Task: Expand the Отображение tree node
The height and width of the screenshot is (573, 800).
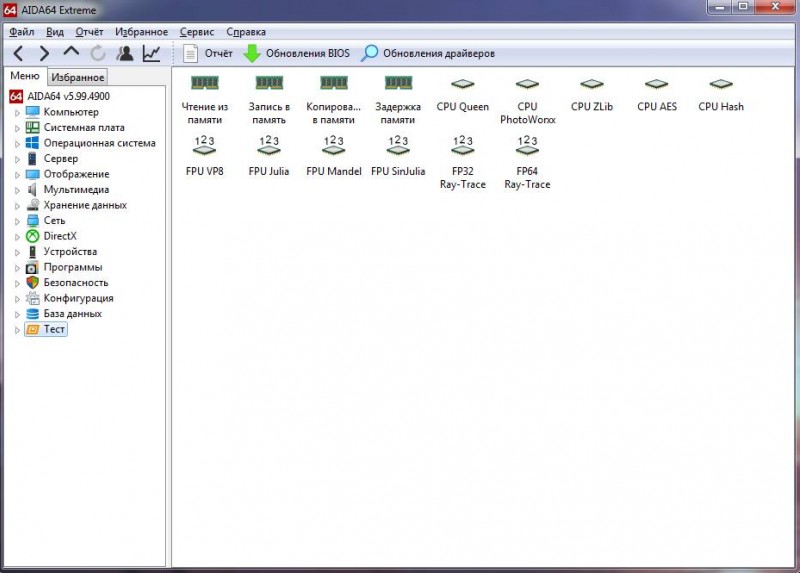Action: click(17, 175)
